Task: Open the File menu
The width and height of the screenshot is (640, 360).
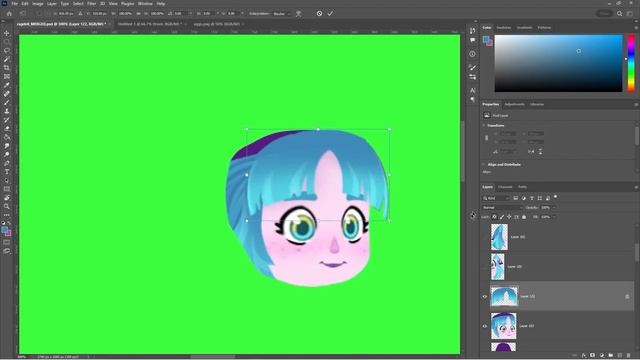Action: pos(15,4)
